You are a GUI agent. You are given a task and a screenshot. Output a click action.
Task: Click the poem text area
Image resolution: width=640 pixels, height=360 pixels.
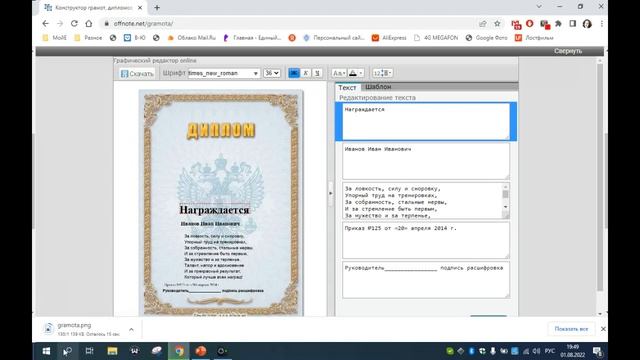point(422,201)
